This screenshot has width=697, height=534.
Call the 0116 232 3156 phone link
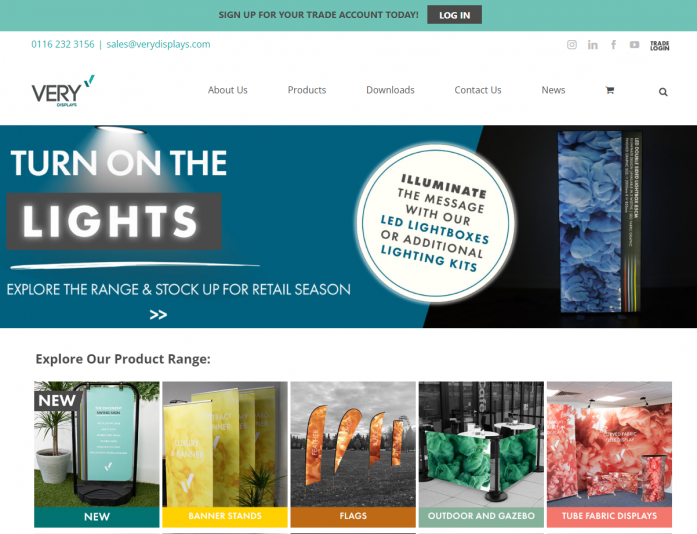(63, 44)
